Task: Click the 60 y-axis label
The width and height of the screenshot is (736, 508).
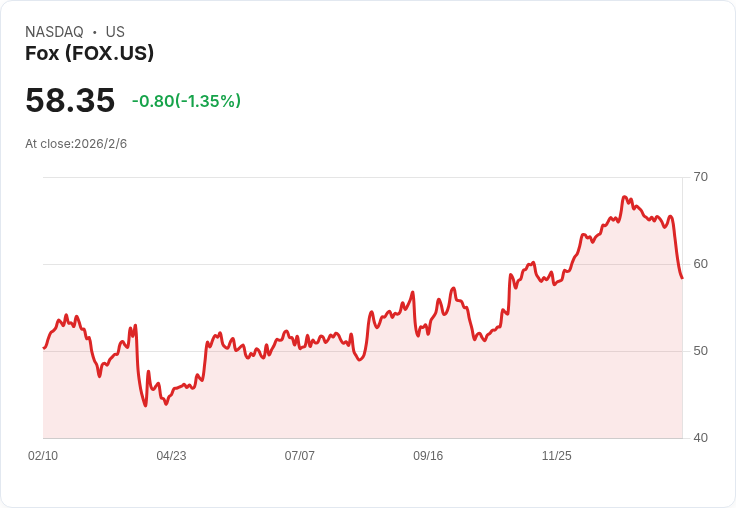Action: click(700, 264)
